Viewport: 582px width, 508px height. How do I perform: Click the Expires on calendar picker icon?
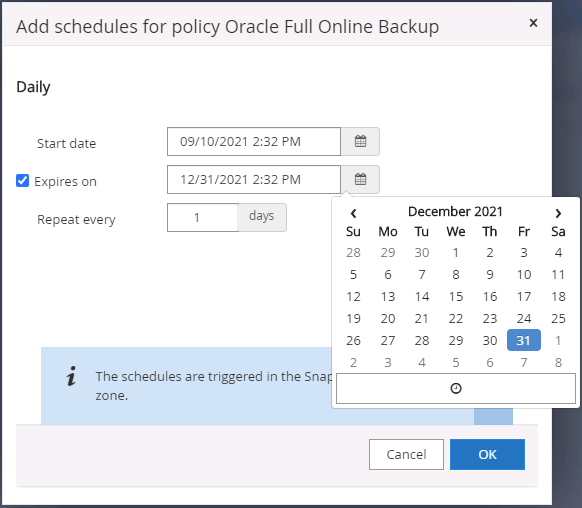(x=360, y=179)
